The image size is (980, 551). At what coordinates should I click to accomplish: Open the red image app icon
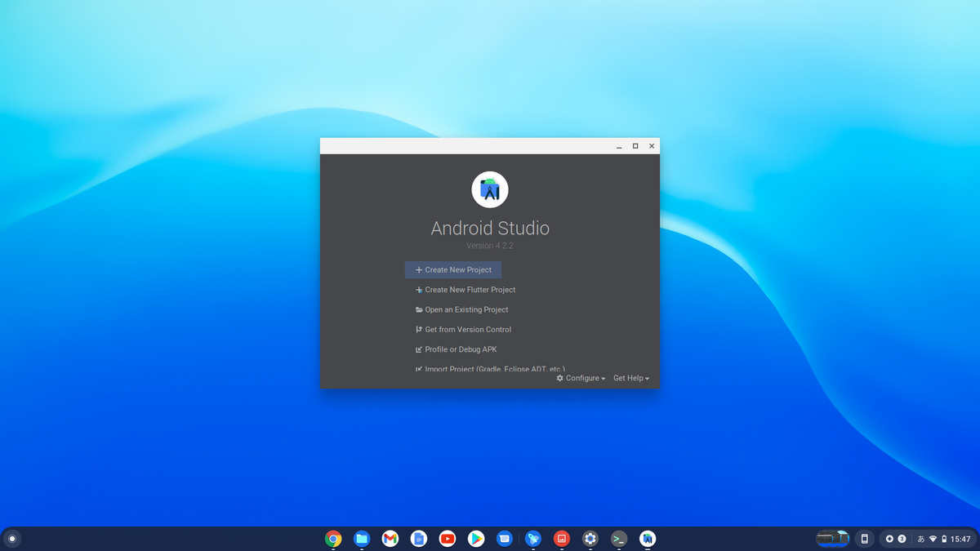(562, 539)
